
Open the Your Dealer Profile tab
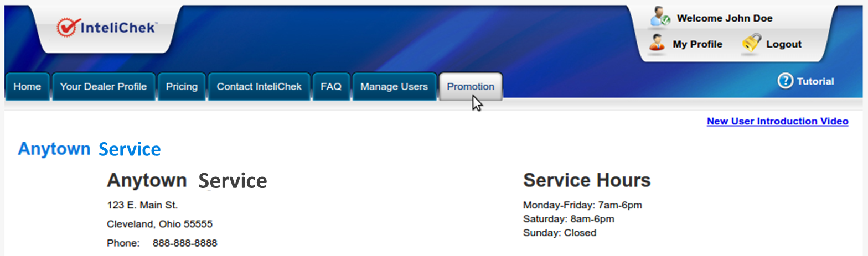[x=104, y=87]
